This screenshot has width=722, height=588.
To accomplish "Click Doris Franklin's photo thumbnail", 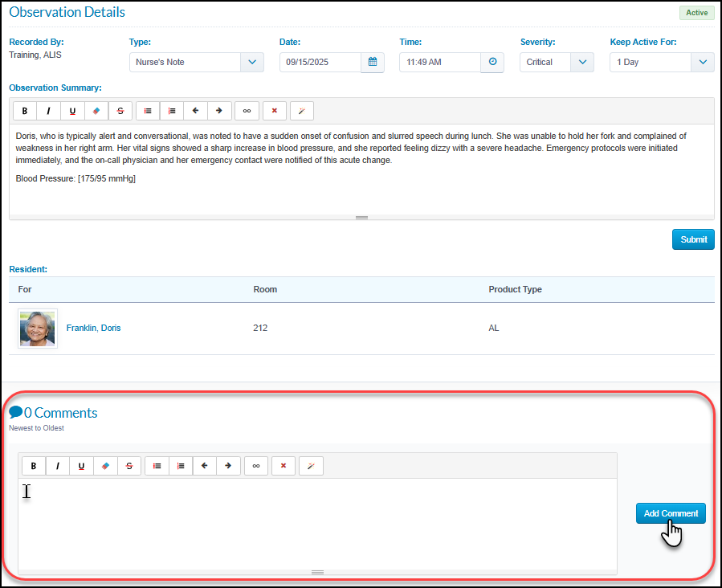I will click(38, 329).
